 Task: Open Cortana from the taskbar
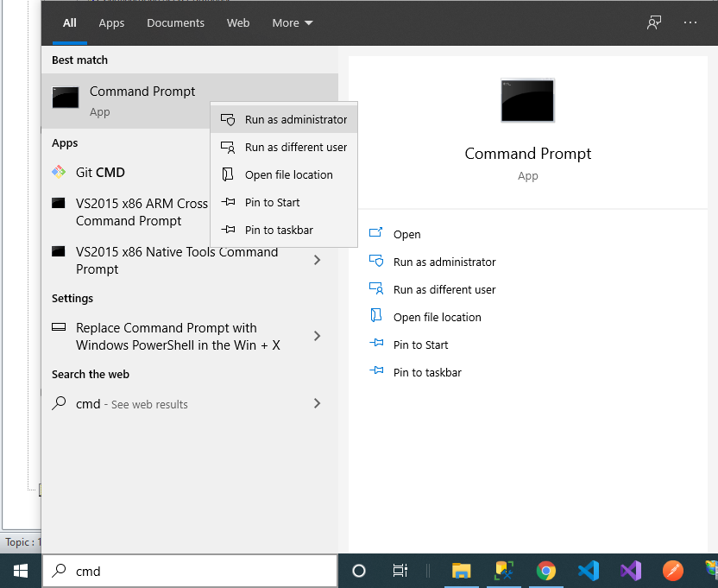pyautogui.click(x=359, y=571)
